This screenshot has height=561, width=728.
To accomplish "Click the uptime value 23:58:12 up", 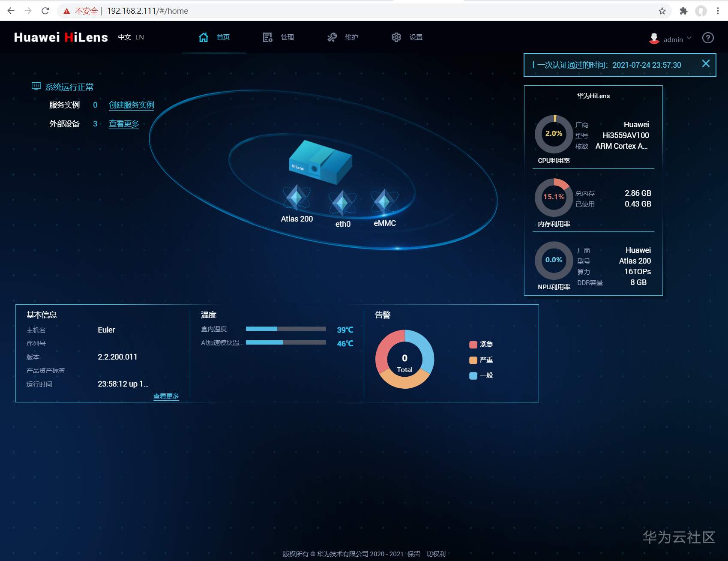I will 123,384.
